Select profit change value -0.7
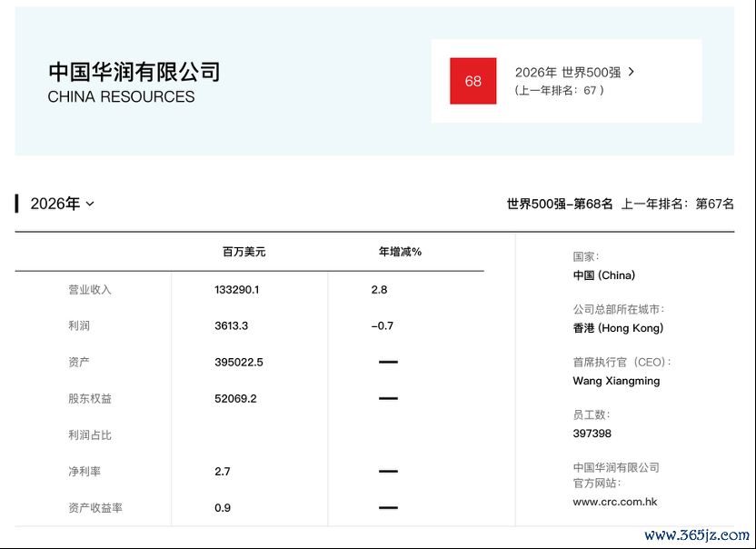Screen dimensions: 756x549 383,325
